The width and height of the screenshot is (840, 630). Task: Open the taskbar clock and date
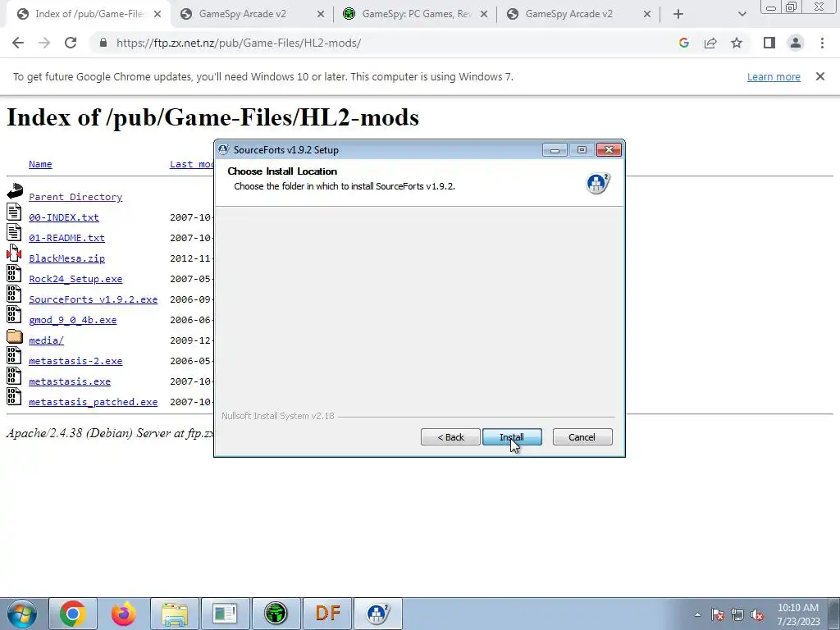coord(798,614)
